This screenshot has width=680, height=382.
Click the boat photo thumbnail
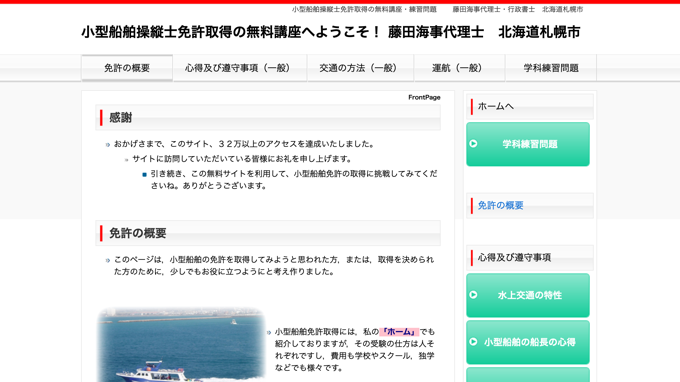coord(181,345)
